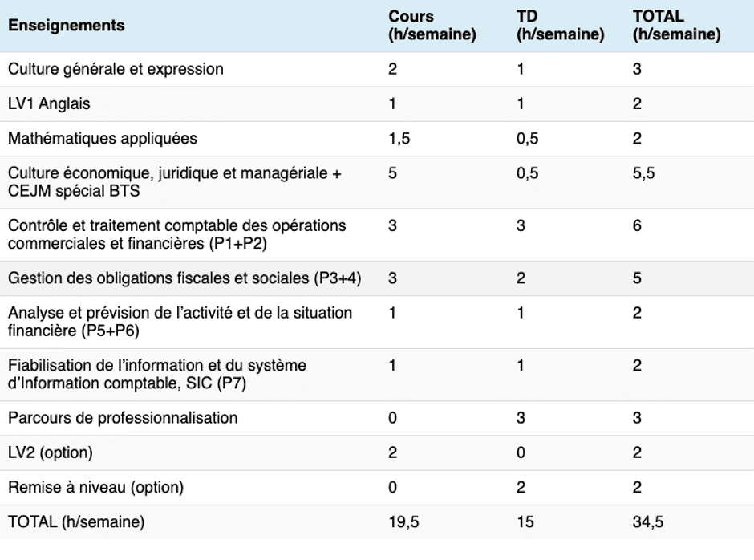Click the Remise à niveau (option) cell
The image size is (754, 560).
click(x=96, y=488)
